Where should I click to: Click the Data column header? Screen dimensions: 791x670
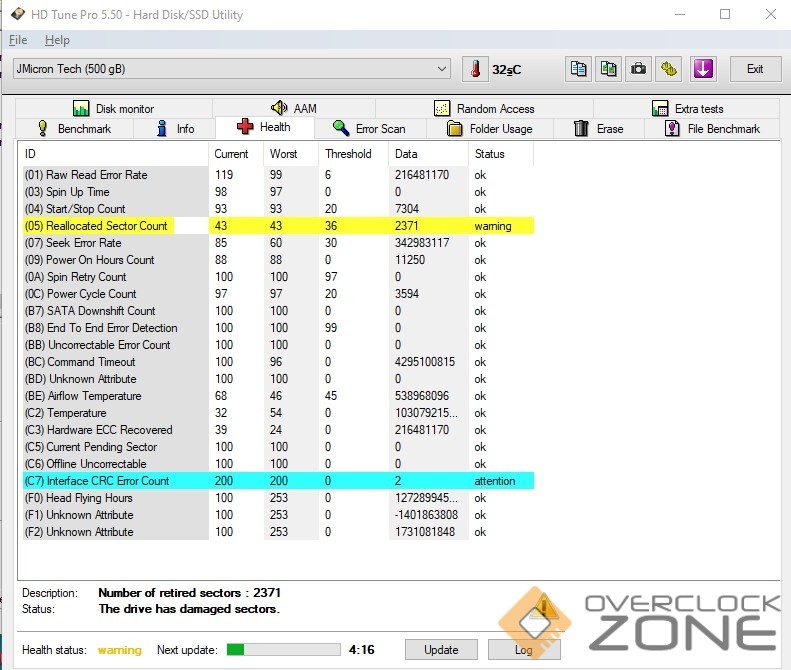pyautogui.click(x=428, y=154)
